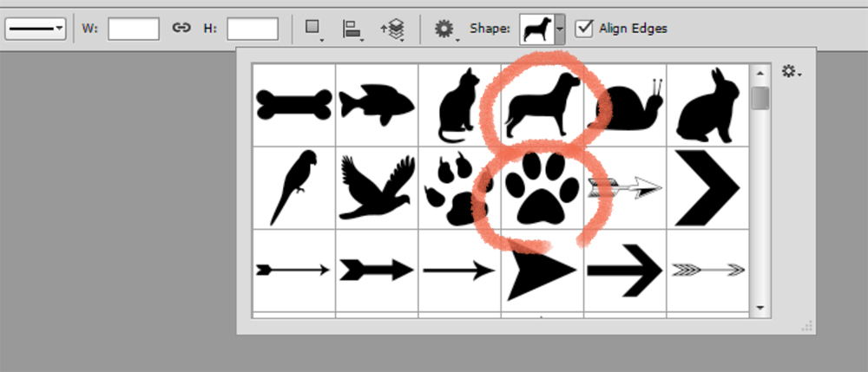Collapse the Shape picker dropdown arrow
The width and height of the screenshot is (868, 372).
(x=560, y=29)
